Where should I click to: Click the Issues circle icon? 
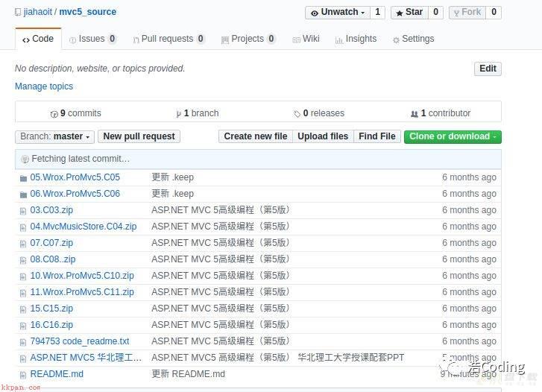pos(72,40)
